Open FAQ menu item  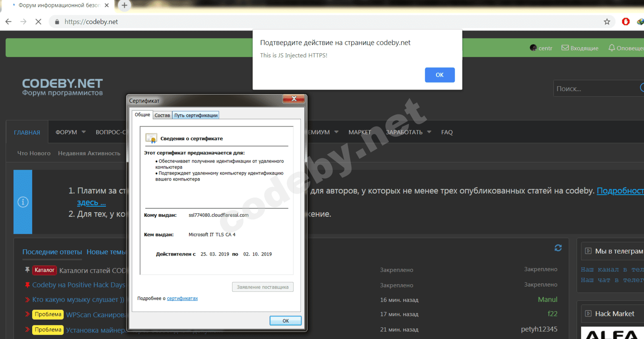447,132
